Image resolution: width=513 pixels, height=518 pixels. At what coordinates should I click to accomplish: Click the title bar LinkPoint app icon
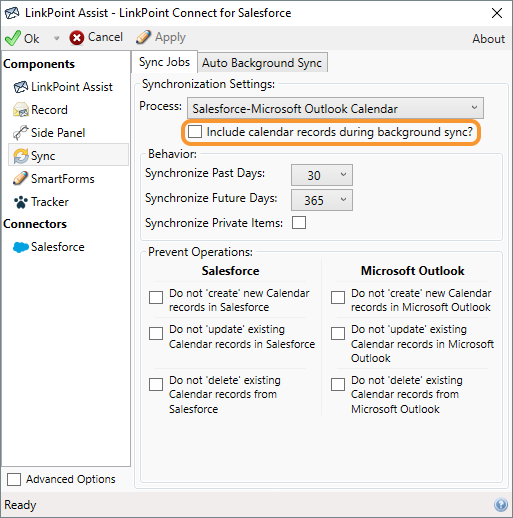coord(12,13)
